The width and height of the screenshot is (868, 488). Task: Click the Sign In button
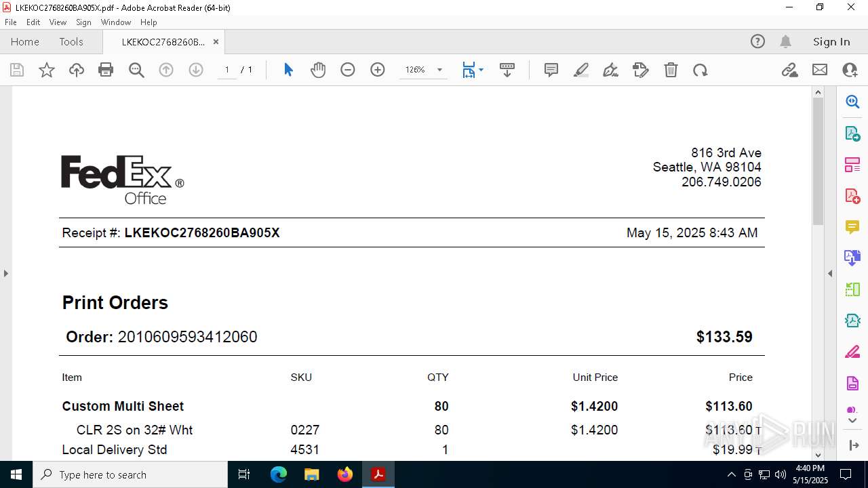click(831, 41)
